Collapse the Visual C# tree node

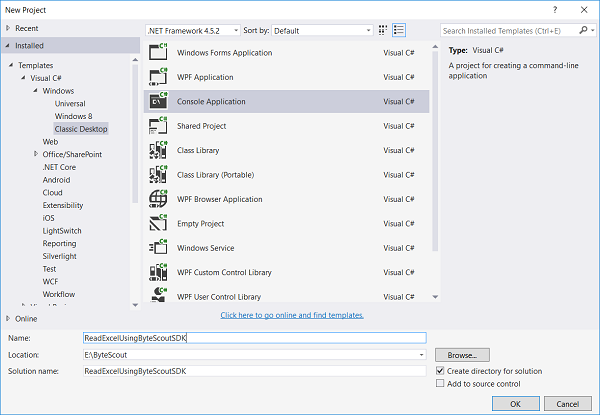[x=23, y=78]
